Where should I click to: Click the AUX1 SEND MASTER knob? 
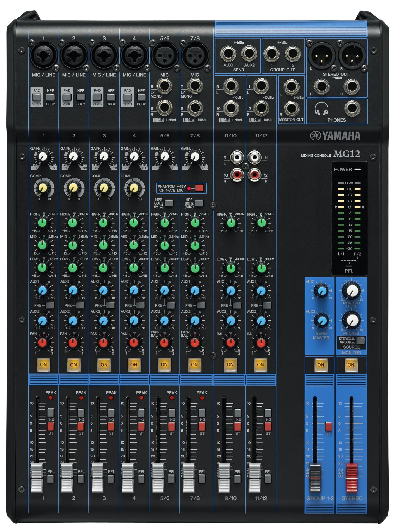coord(321,291)
